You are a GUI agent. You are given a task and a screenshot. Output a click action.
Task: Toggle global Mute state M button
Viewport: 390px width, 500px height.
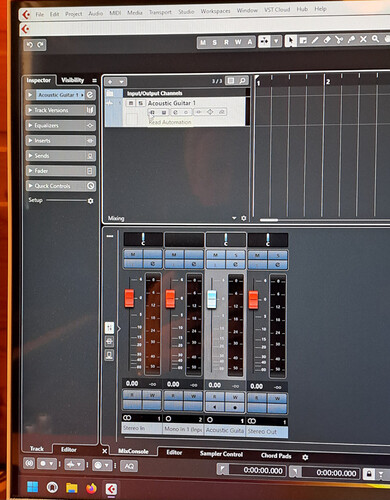coord(203,43)
